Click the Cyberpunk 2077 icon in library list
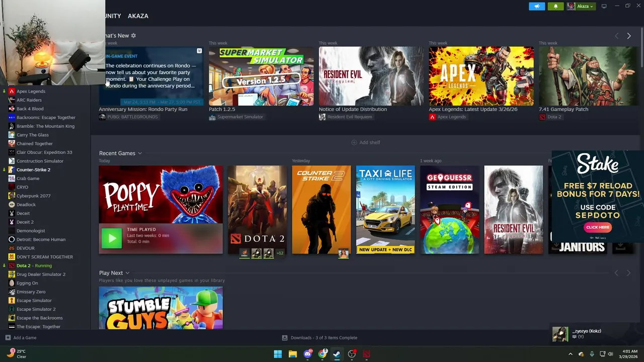 tap(12, 196)
